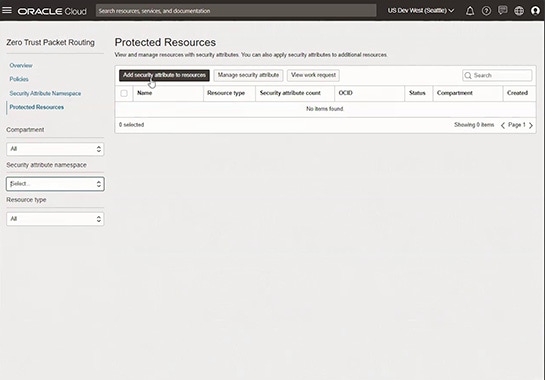Toggle the select-all checkbox in table header
Viewport: 545px width, 380px height.
tap(124, 93)
